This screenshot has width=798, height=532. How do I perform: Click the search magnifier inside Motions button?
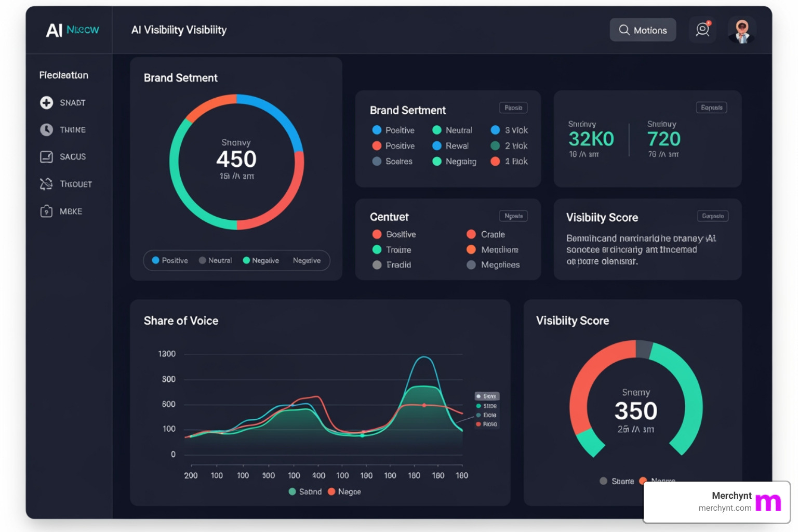tap(624, 30)
